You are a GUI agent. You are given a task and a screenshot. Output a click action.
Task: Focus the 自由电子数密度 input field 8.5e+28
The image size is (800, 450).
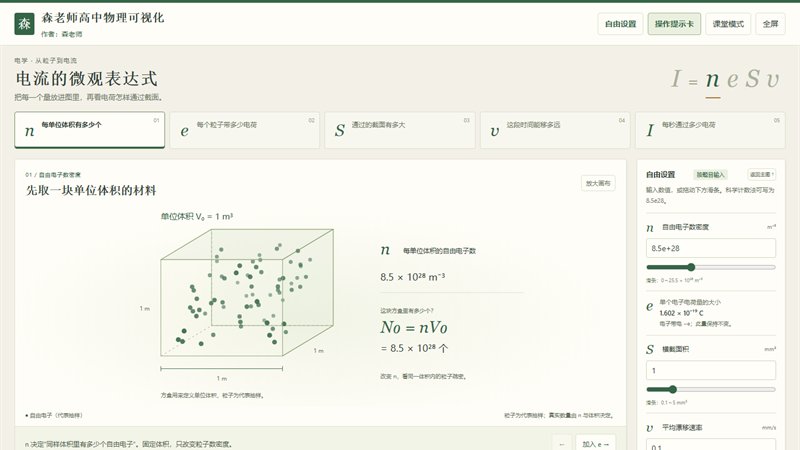tap(711, 248)
